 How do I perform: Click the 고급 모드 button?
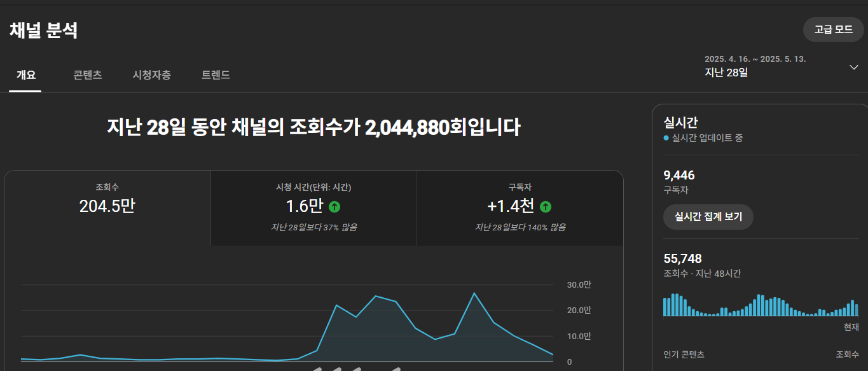(x=833, y=29)
